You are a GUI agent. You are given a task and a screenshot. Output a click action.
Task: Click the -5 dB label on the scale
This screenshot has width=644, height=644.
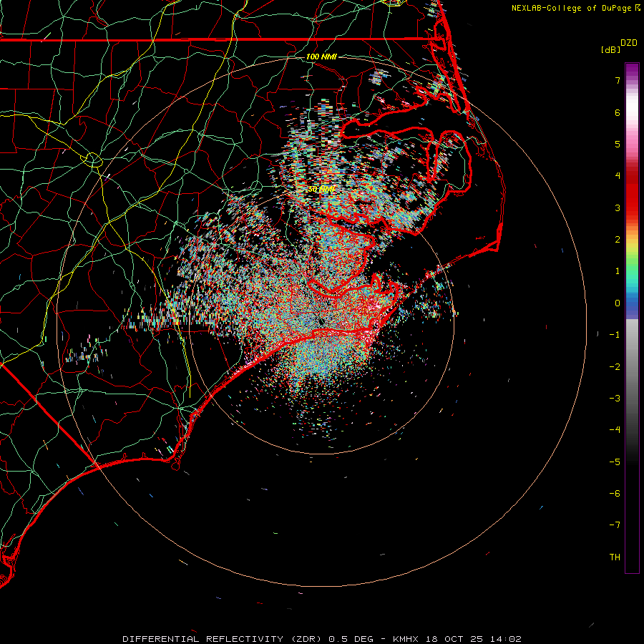[615, 462]
